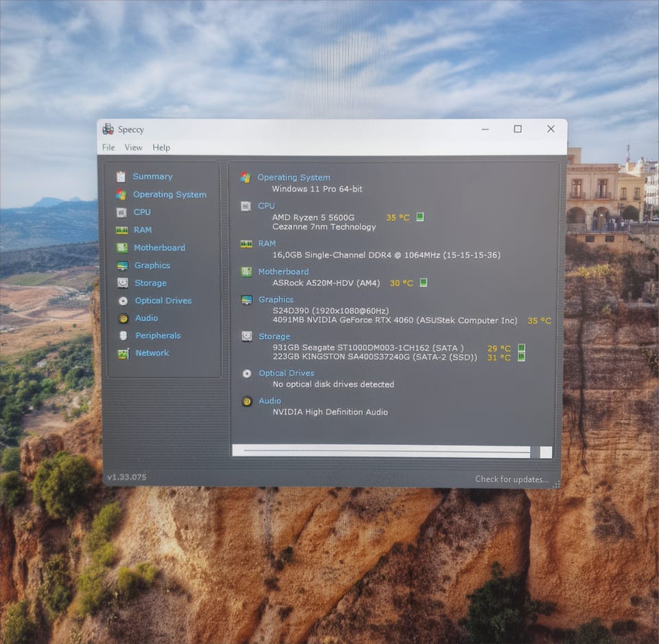The height and width of the screenshot is (644, 659).
Task: Click the Storage icon in summary panel
Action: point(246,336)
